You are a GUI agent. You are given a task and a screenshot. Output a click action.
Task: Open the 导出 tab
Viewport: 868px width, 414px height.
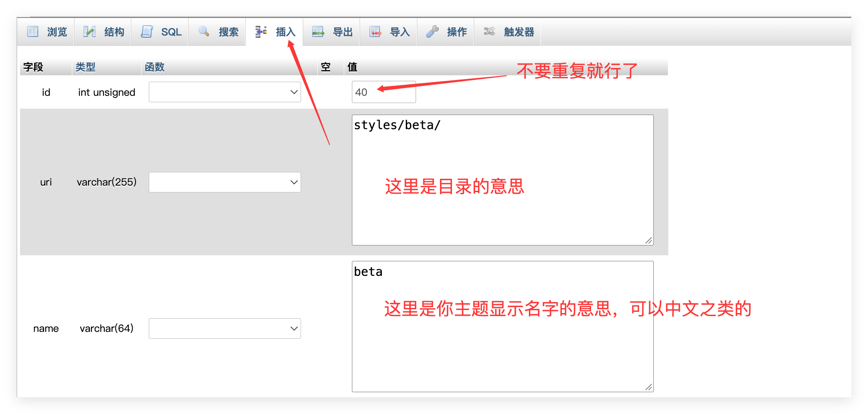pyautogui.click(x=331, y=32)
